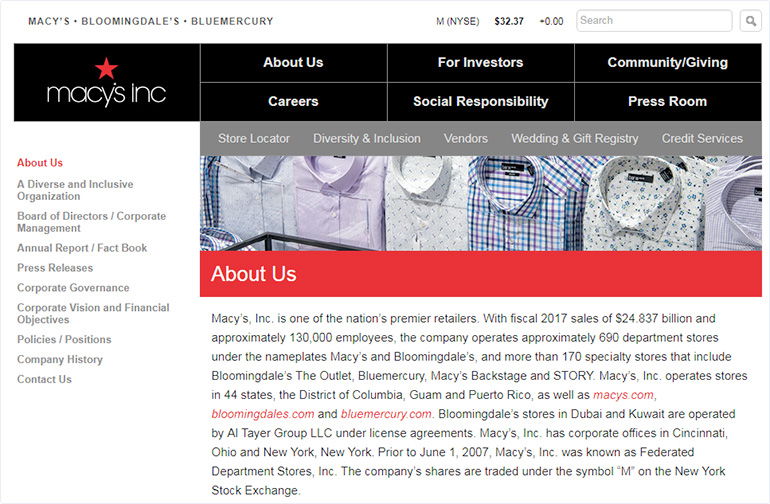Viewport: 770px width, 504px height.
Task: Open Diversity & Inclusion in gray bar
Action: [x=367, y=139]
